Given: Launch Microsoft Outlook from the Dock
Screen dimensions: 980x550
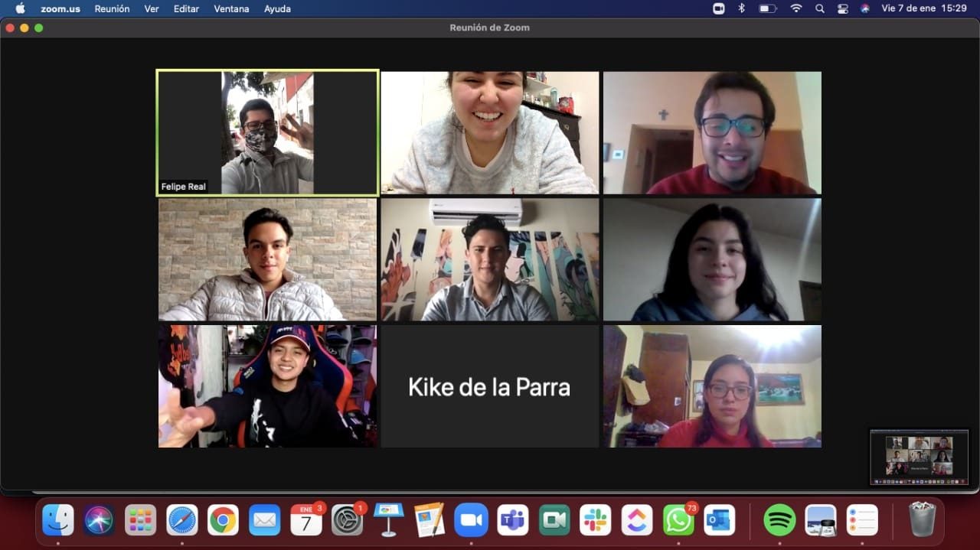Looking at the screenshot, I should coord(719,520).
